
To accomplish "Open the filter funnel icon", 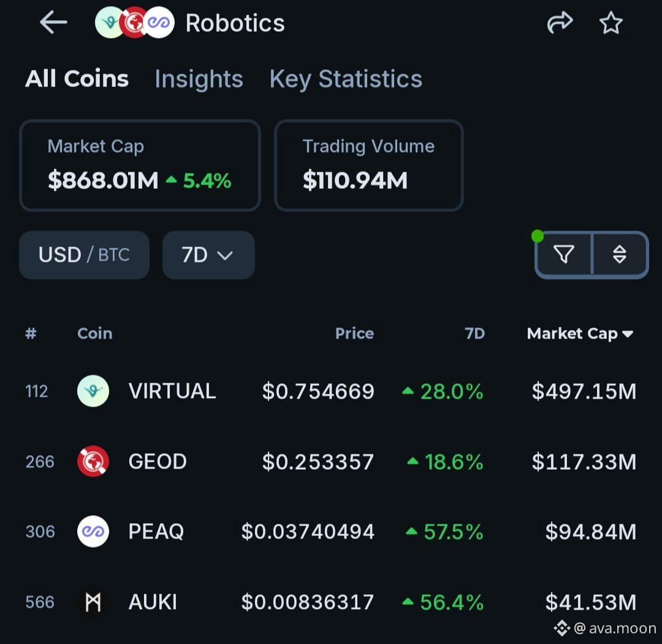I will [564, 255].
